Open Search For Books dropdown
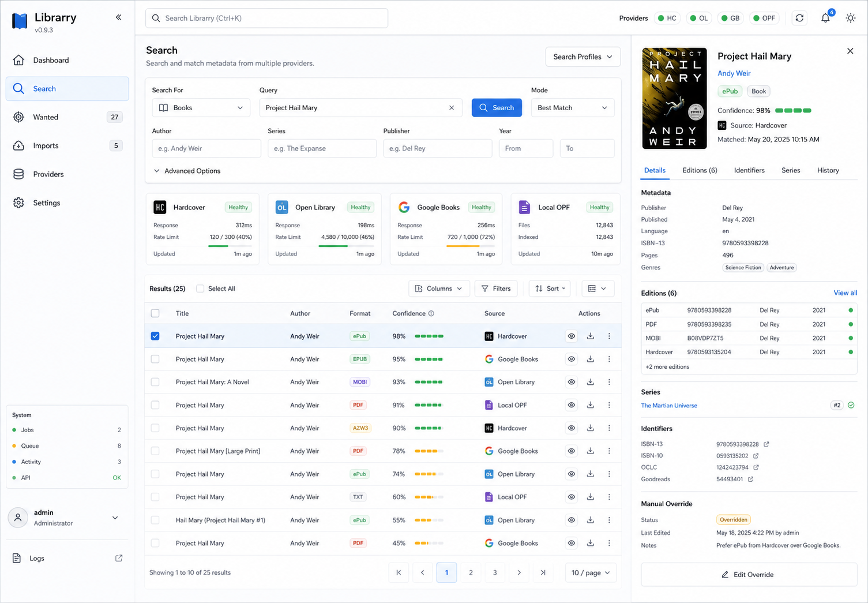This screenshot has width=868, height=603. click(x=201, y=108)
